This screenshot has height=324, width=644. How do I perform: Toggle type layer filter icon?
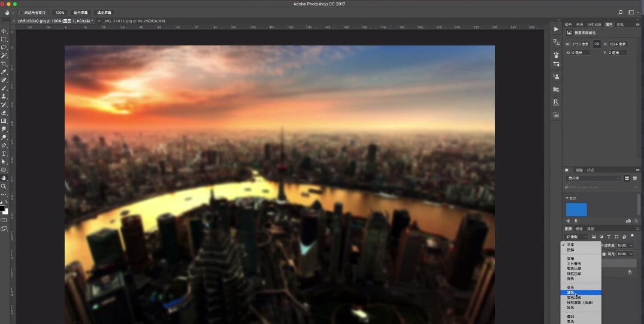coord(609,237)
